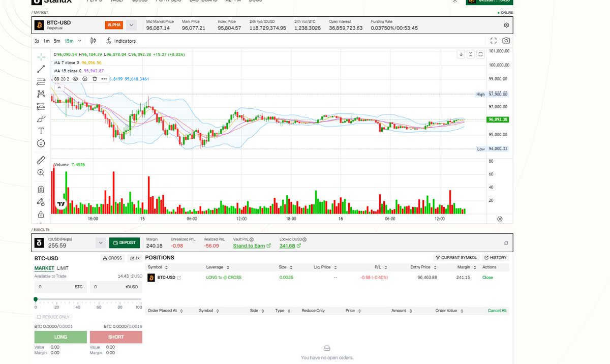The height and width of the screenshot is (364, 610).
Task: Click the green DEPOSIT button
Action: pyautogui.click(x=125, y=243)
